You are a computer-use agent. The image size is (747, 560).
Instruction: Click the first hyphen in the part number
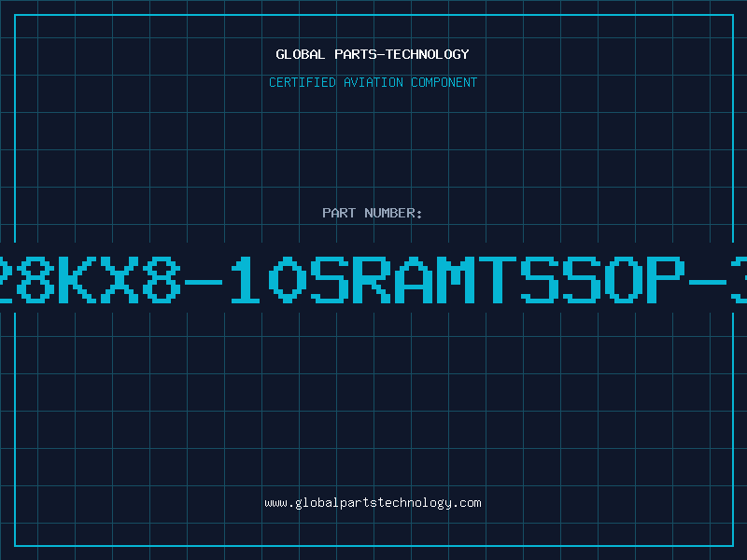[204, 282]
